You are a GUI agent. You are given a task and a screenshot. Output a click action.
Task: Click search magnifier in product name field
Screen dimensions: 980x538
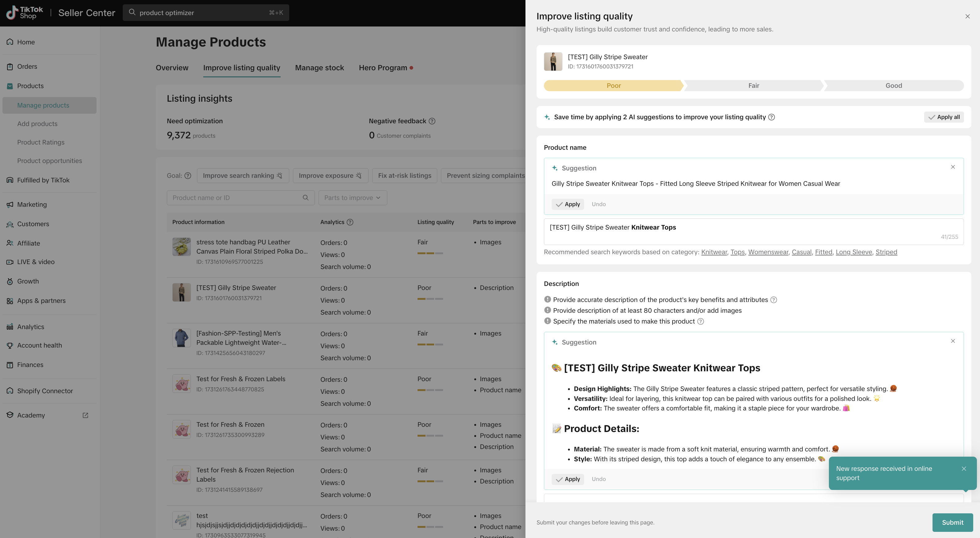tap(306, 198)
